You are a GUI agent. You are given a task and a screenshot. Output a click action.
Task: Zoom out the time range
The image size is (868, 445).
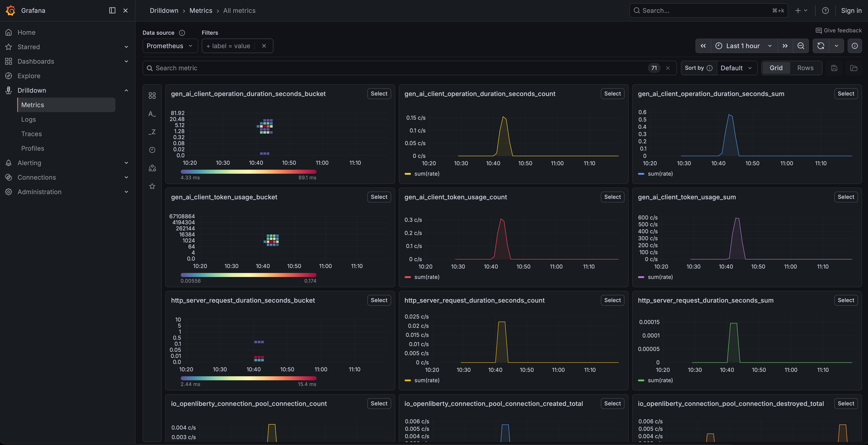tap(801, 46)
